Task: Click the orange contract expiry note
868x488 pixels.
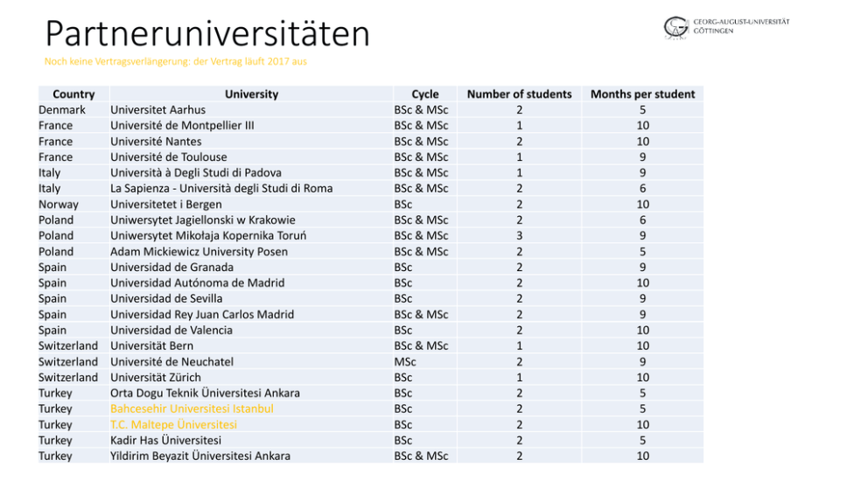Action: pyautogui.click(x=175, y=62)
